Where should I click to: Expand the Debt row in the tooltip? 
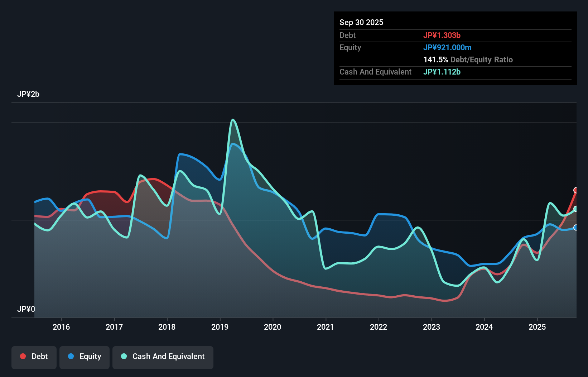(347, 35)
